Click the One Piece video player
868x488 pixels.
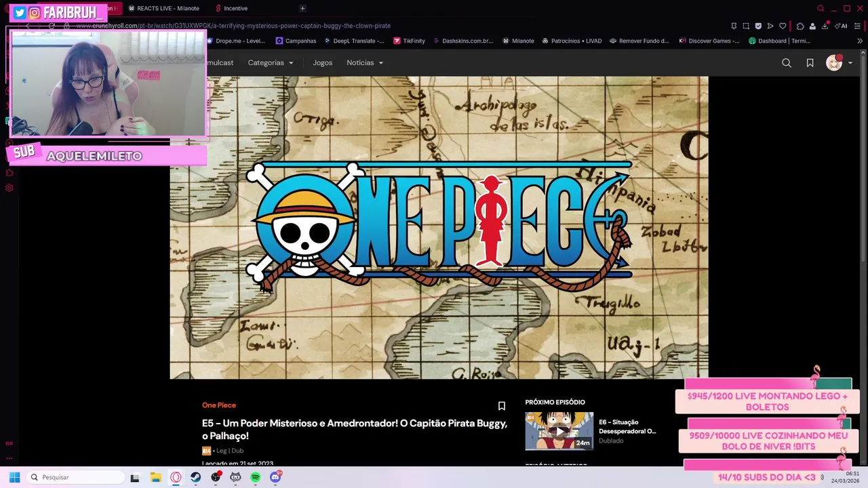click(439, 227)
